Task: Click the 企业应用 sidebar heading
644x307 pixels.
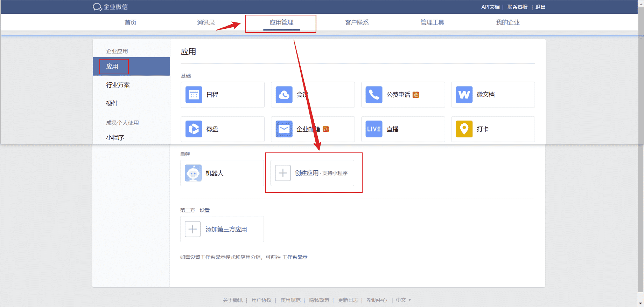Action: tap(117, 51)
